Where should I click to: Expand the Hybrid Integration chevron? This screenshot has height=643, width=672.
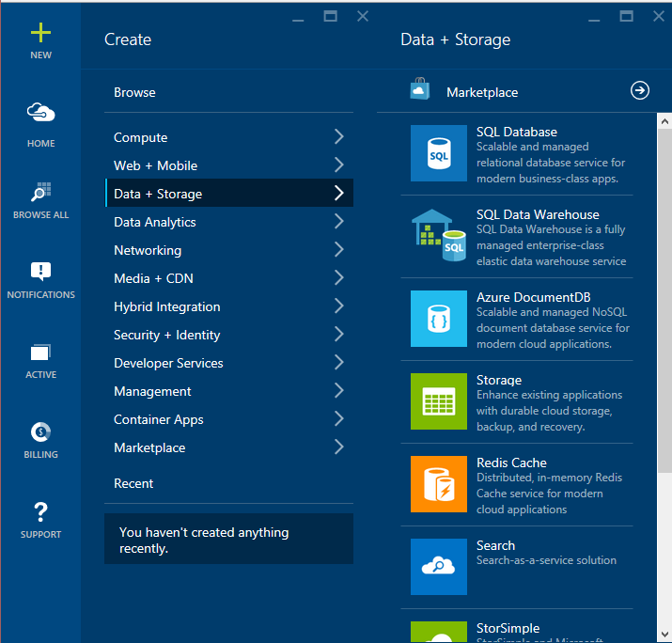click(x=338, y=306)
